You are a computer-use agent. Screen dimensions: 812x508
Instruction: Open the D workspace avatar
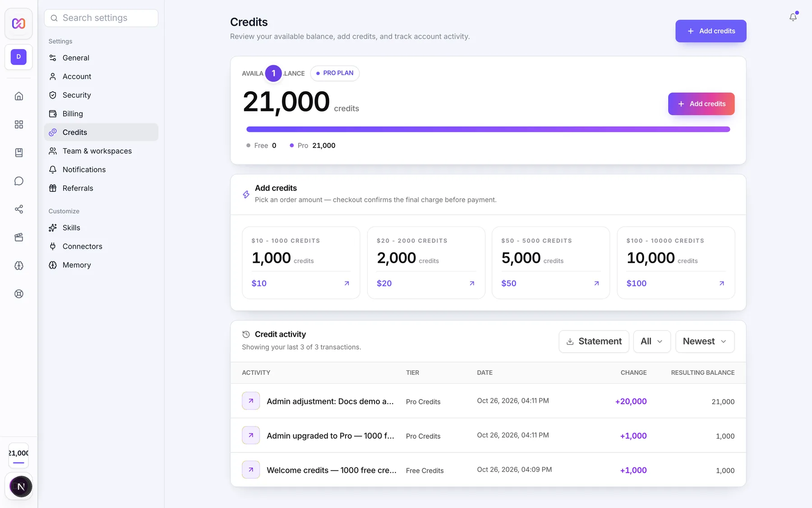(18, 57)
